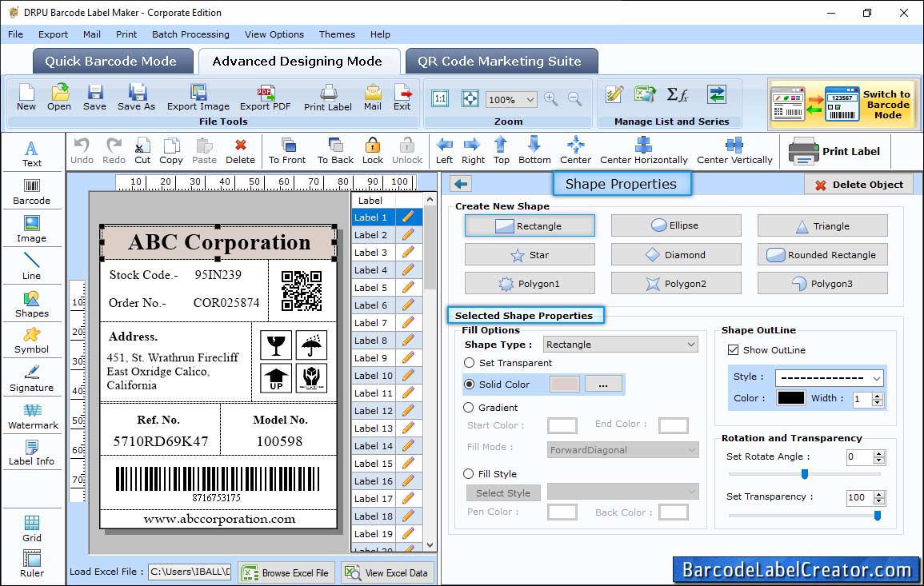Center Horizontally the object
This screenshot has height=586, width=924.
coord(643,151)
